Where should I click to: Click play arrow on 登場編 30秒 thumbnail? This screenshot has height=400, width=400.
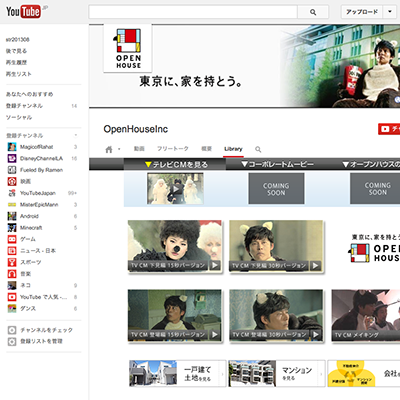coord(316,334)
